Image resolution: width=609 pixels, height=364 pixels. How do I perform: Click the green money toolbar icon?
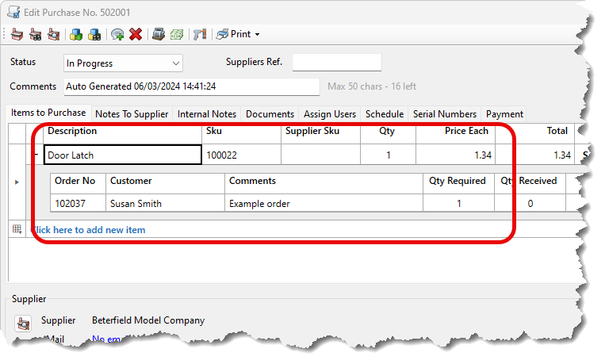(x=176, y=34)
